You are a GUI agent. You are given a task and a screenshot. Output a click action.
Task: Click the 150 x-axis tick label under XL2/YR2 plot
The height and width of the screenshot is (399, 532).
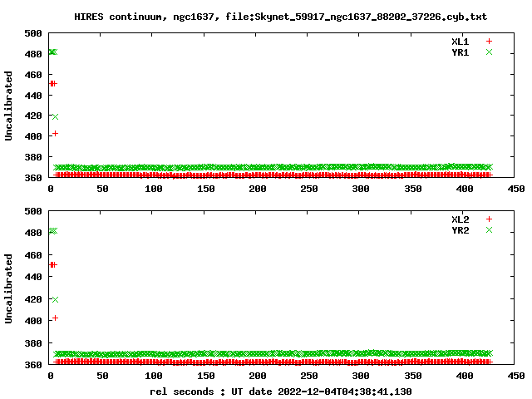pyautogui.click(x=205, y=377)
